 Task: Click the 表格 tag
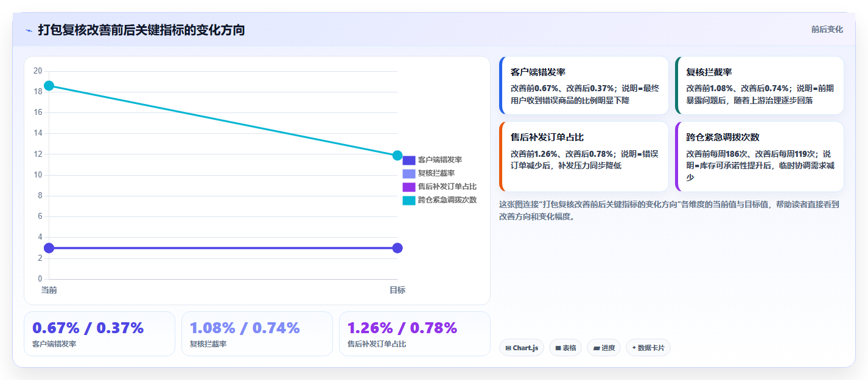[x=565, y=348]
